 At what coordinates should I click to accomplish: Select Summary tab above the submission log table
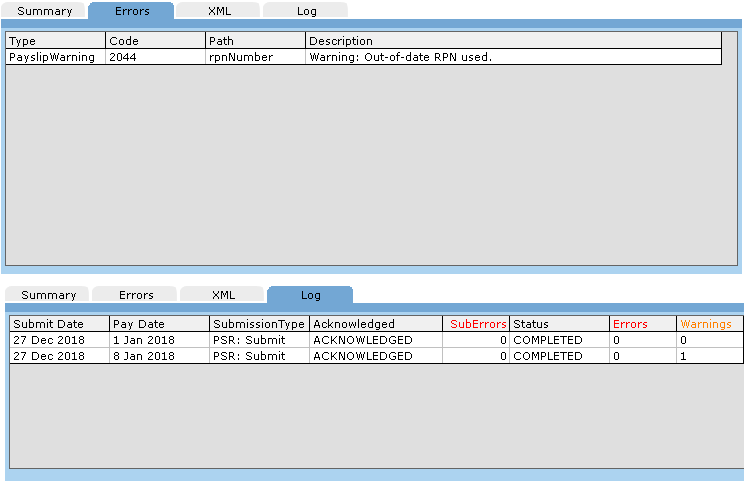pyautogui.click(x=48, y=295)
